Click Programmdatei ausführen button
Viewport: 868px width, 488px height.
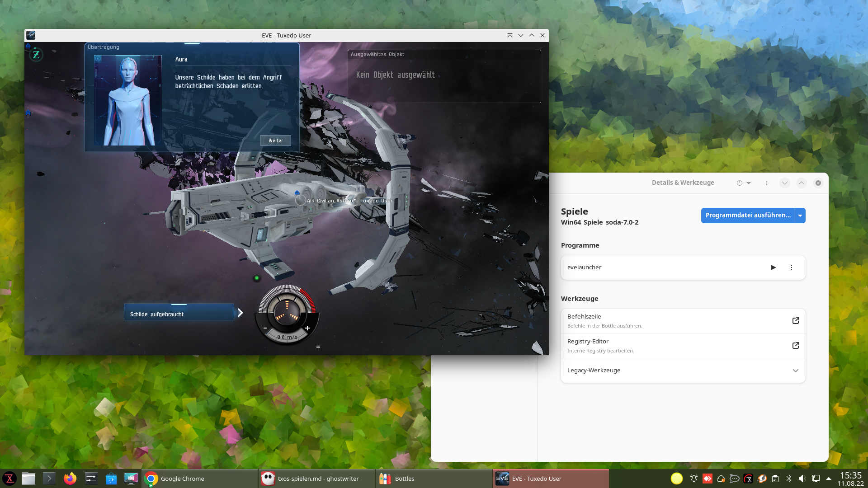[748, 216]
